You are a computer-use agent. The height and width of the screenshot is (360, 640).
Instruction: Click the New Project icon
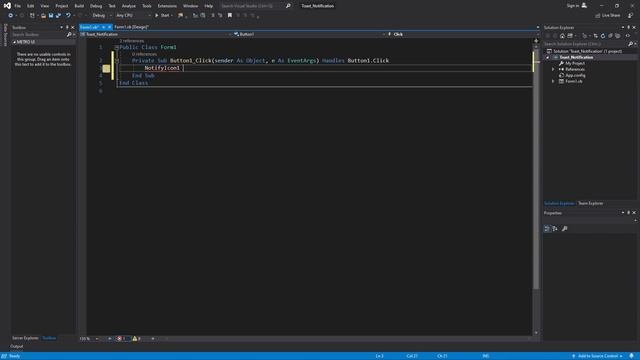pyautogui.click(x=32, y=16)
